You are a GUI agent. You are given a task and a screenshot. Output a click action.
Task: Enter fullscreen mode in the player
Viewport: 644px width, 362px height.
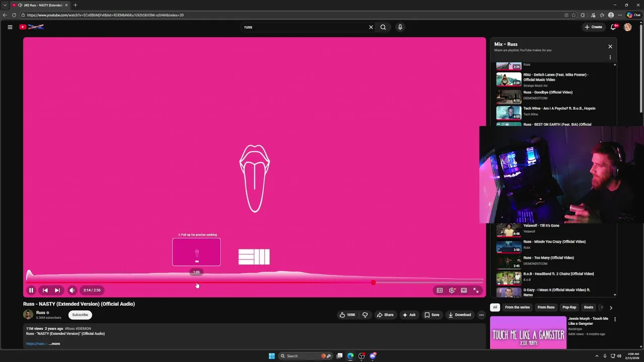476,290
